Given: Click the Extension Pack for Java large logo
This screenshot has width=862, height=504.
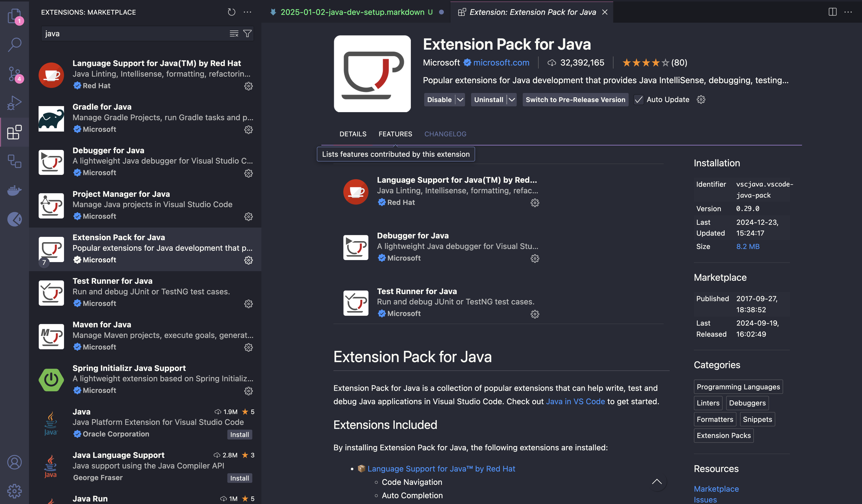Looking at the screenshot, I should (x=372, y=74).
